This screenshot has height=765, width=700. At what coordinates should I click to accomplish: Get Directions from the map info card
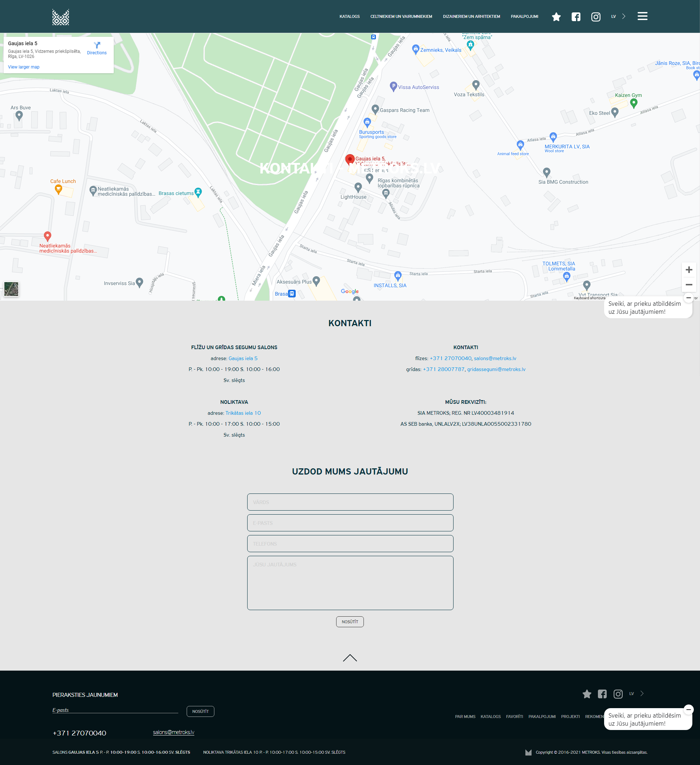(97, 48)
